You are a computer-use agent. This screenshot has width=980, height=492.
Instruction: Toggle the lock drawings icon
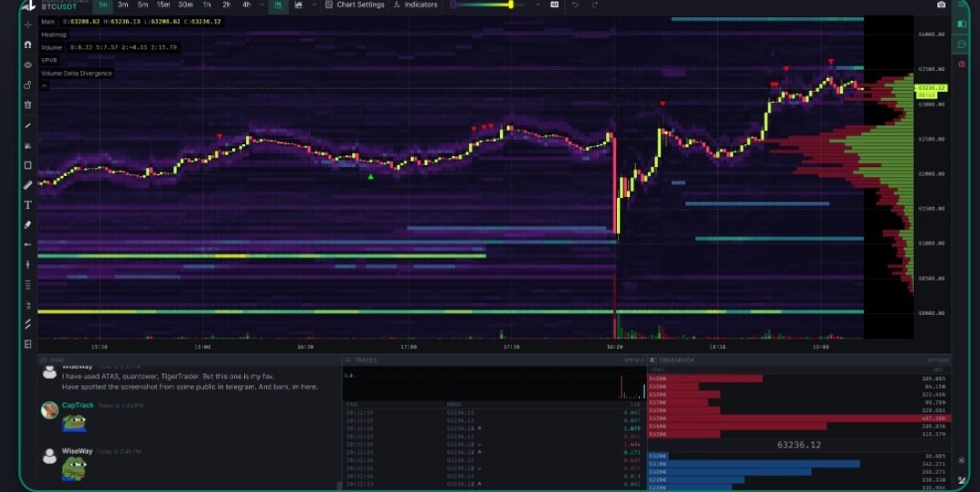[27, 85]
